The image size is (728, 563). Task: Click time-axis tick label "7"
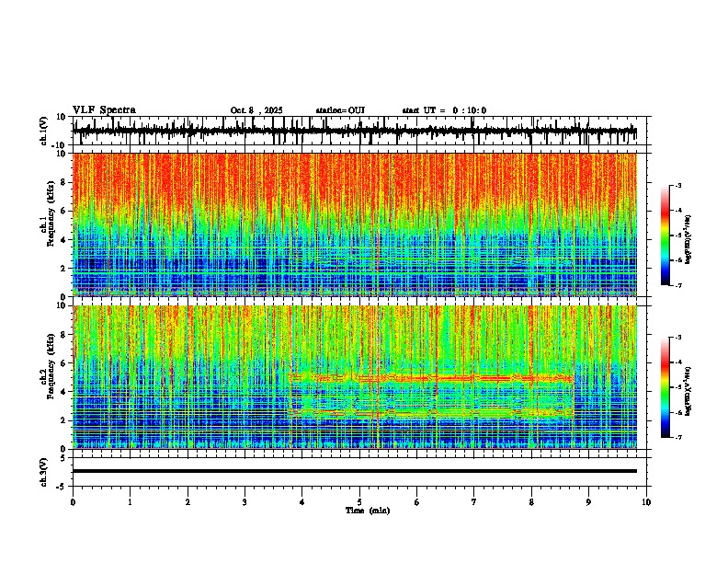coord(474,502)
